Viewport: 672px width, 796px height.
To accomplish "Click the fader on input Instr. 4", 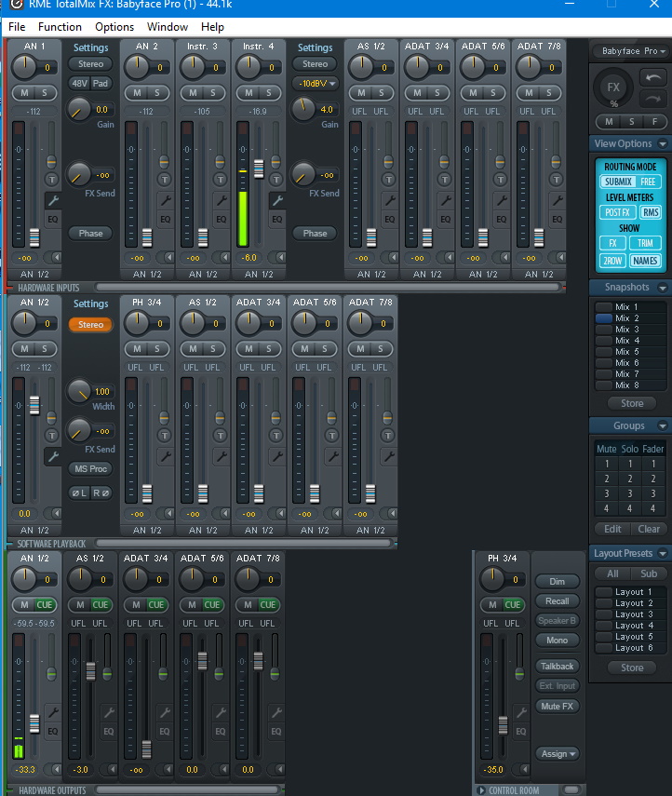I will [x=259, y=169].
